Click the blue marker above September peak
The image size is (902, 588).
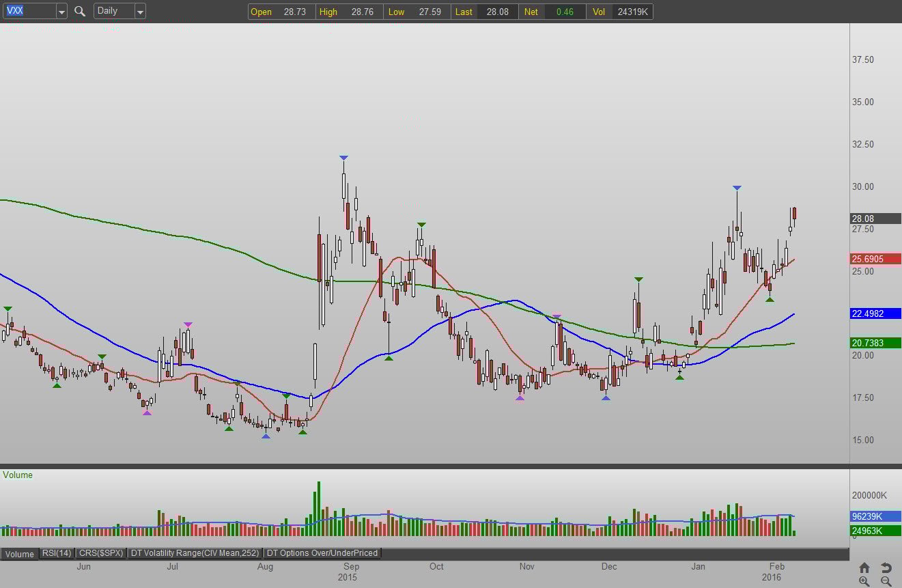343,158
